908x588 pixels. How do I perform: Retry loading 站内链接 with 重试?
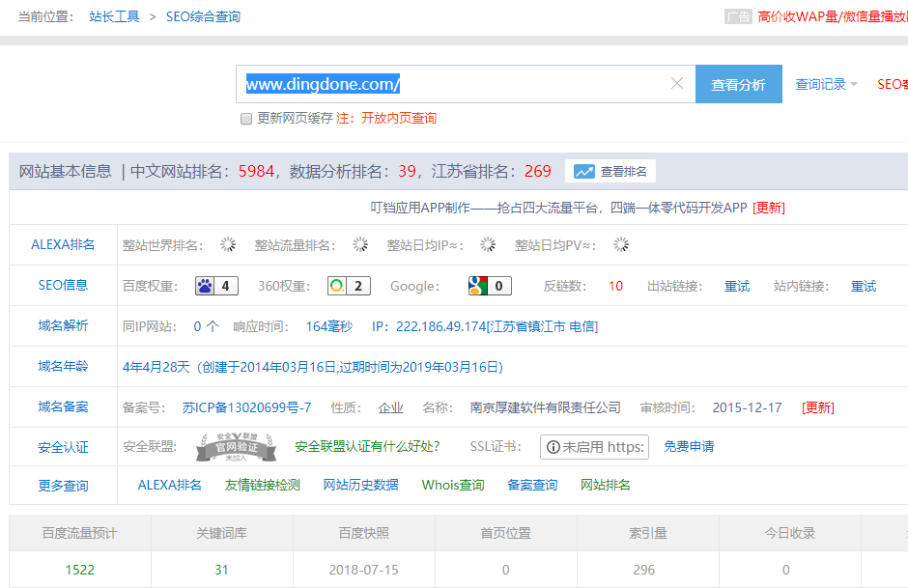863,286
